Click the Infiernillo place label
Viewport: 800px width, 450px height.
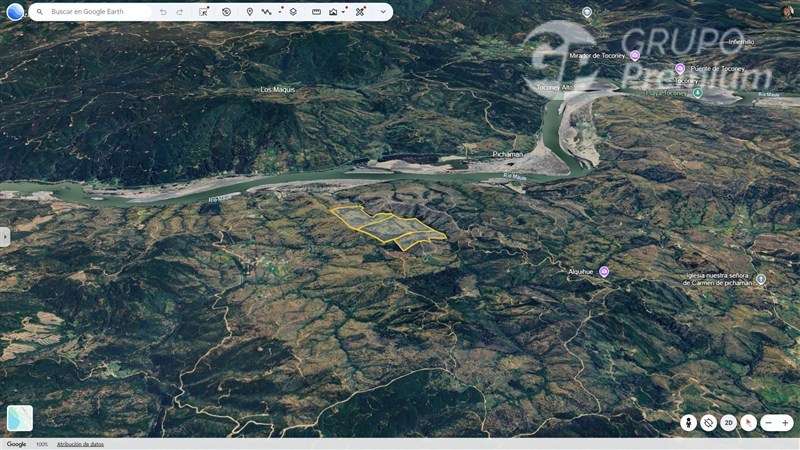coord(741,42)
